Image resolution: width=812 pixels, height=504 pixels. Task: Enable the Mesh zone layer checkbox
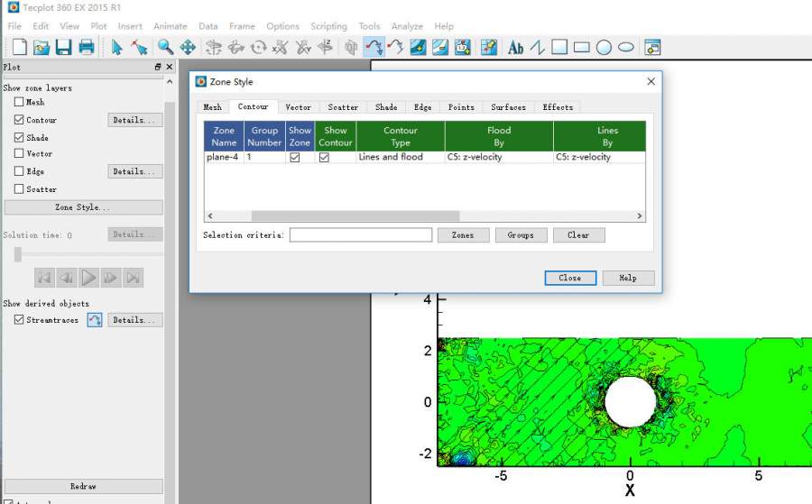point(19,102)
